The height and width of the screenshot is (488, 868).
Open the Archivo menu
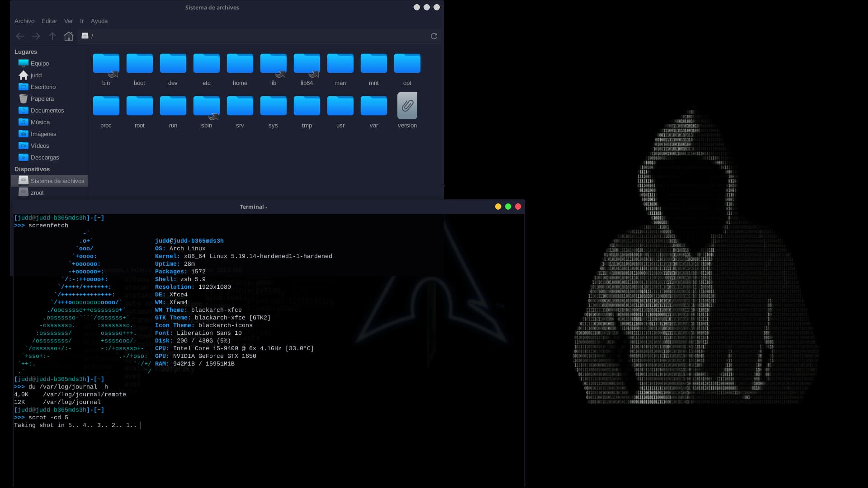[24, 21]
